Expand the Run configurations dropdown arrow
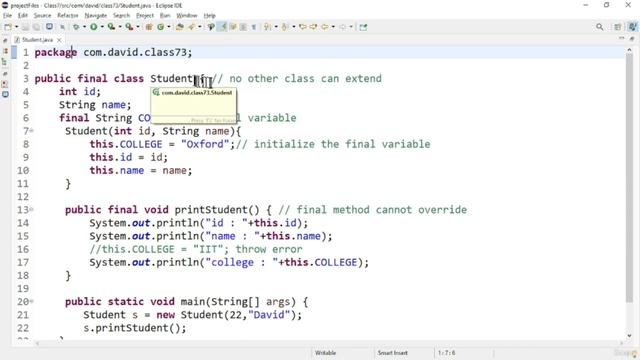Image resolution: width=640 pixels, height=360 pixels. point(102,27)
